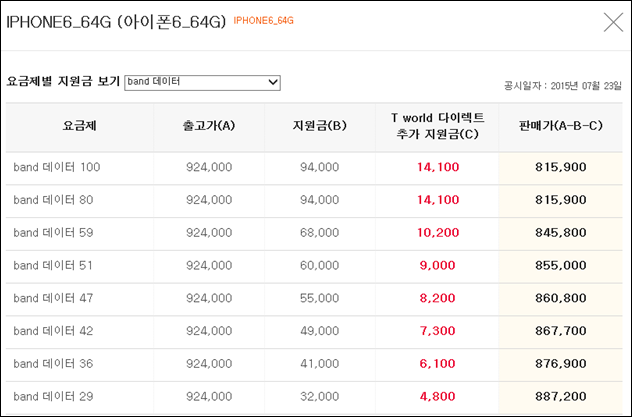Select the band 데이터 29 plan row

[314, 397]
